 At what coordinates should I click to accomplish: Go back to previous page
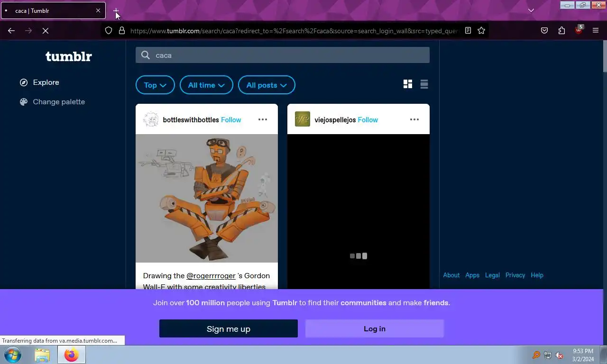pyautogui.click(x=11, y=30)
